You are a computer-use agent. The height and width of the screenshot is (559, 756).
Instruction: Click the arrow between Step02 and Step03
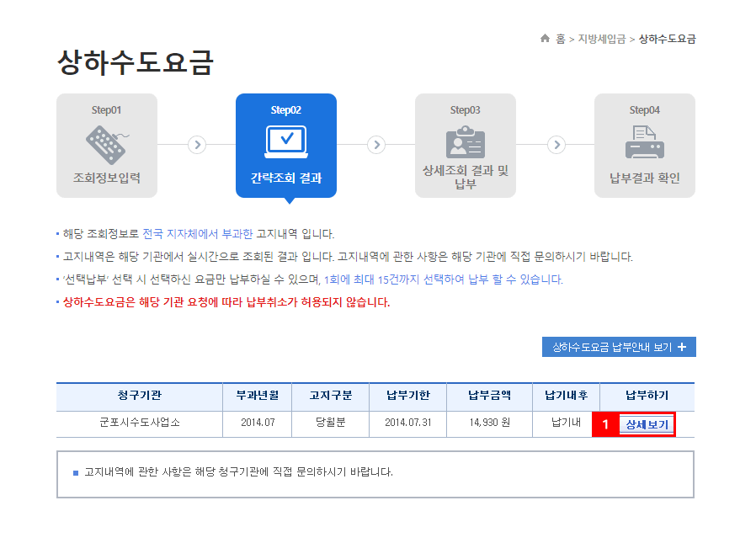pyautogui.click(x=376, y=145)
